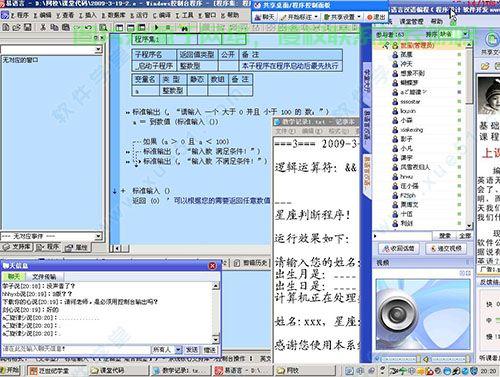This screenshot has height=377, width=500.
Task: Click the Run play toolbar icon
Action: coord(156,27)
